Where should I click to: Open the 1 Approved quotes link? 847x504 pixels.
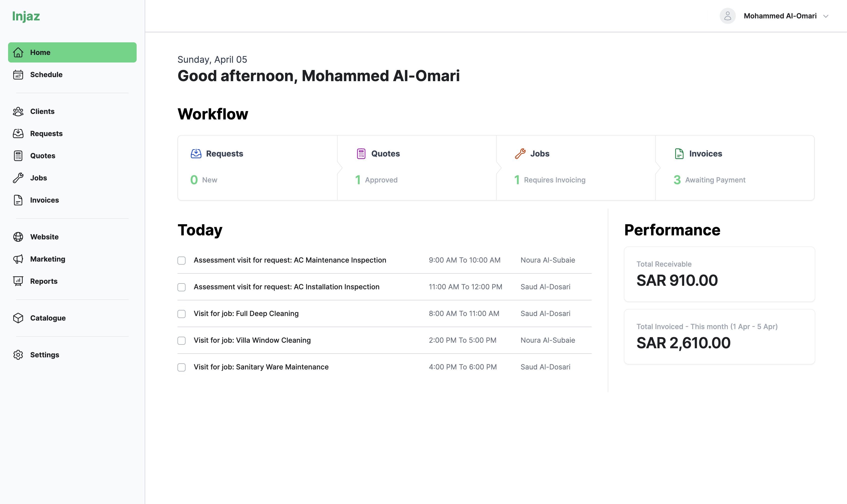coord(376,180)
